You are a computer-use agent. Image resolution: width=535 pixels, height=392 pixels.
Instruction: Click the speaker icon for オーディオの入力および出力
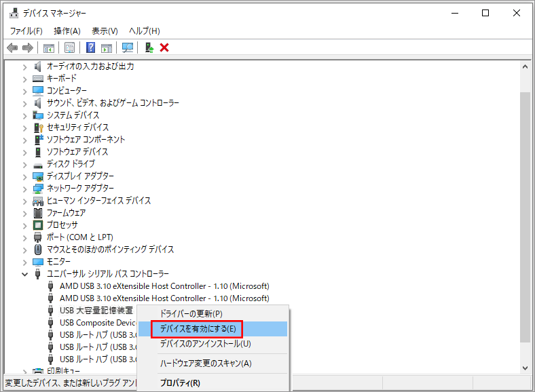pyautogui.click(x=38, y=66)
